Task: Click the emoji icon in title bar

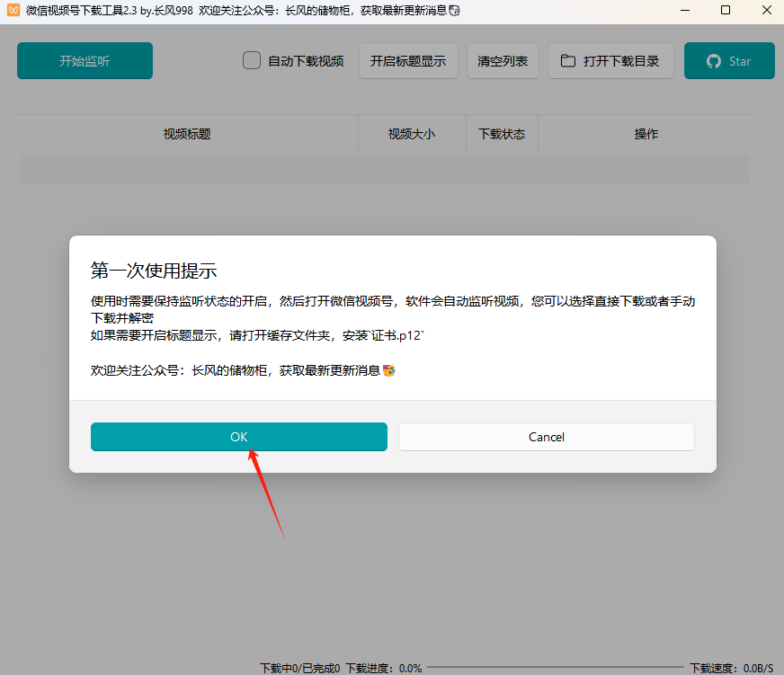Action: pos(454,11)
